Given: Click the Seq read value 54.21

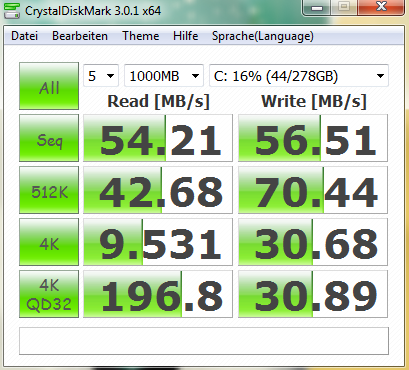Looking at the screenshot, I should pos(158,138).
